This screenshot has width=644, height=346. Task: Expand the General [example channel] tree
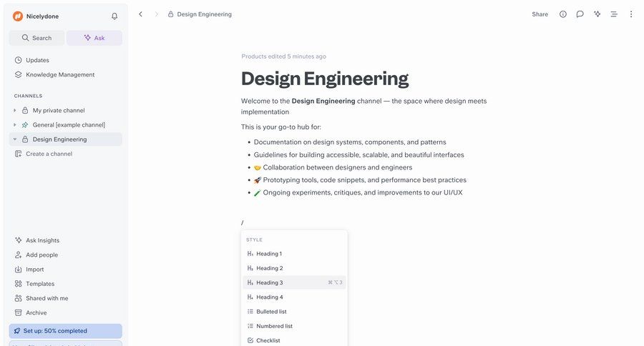15,125
